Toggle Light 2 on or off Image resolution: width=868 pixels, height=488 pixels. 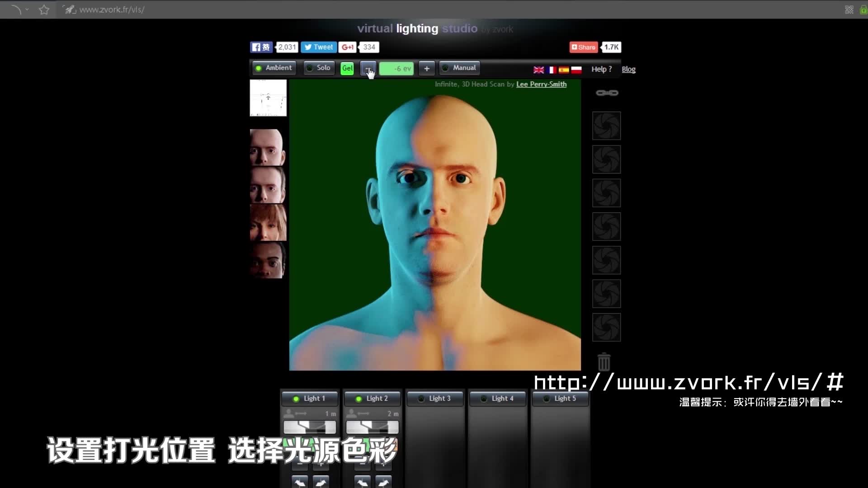pos(373,399)
